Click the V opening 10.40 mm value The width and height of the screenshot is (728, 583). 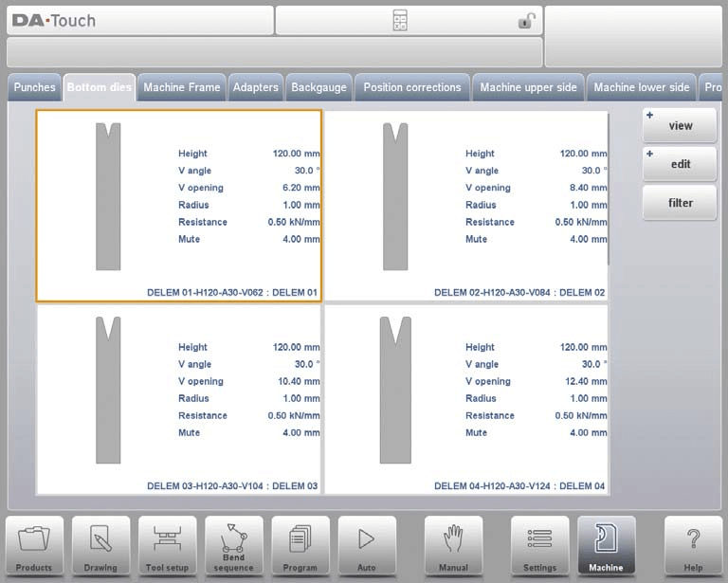(299, 381)
